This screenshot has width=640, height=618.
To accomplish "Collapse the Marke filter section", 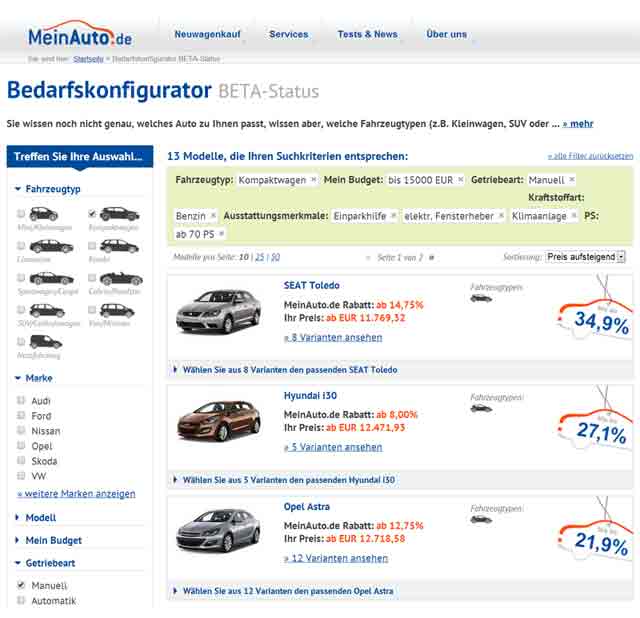I will pyautogui.click(x=34, y=378).
